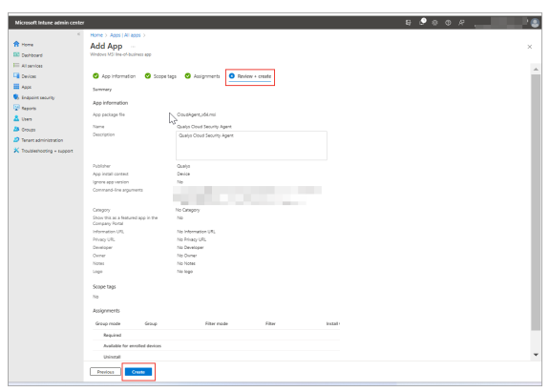Click the Filter mode column header
This screenshot has width=550, height=392.
(x=217, y=323)
